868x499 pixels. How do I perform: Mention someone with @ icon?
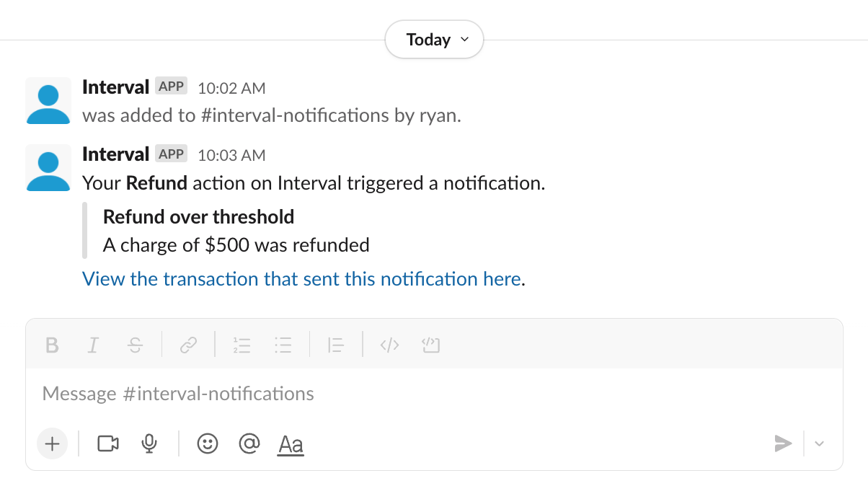pos(249,443)
